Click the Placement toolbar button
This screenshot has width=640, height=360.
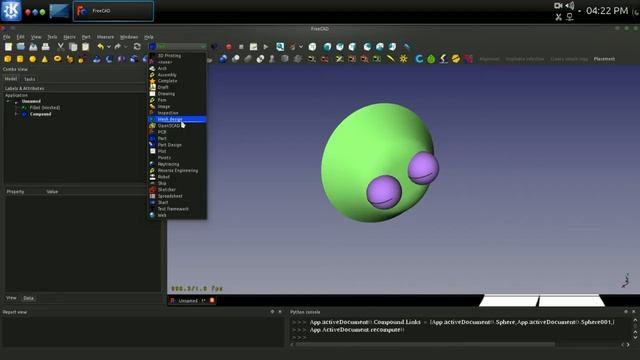(x=604, y=59)
